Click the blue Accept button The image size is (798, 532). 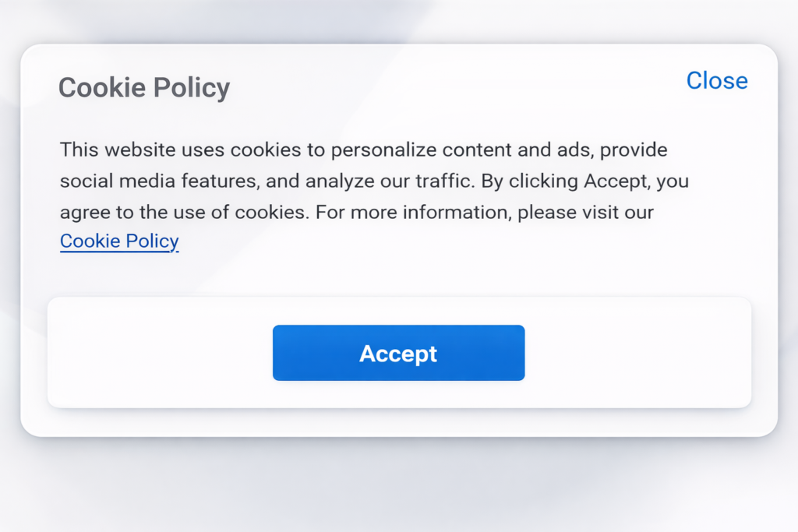click(x=398, y=353)
